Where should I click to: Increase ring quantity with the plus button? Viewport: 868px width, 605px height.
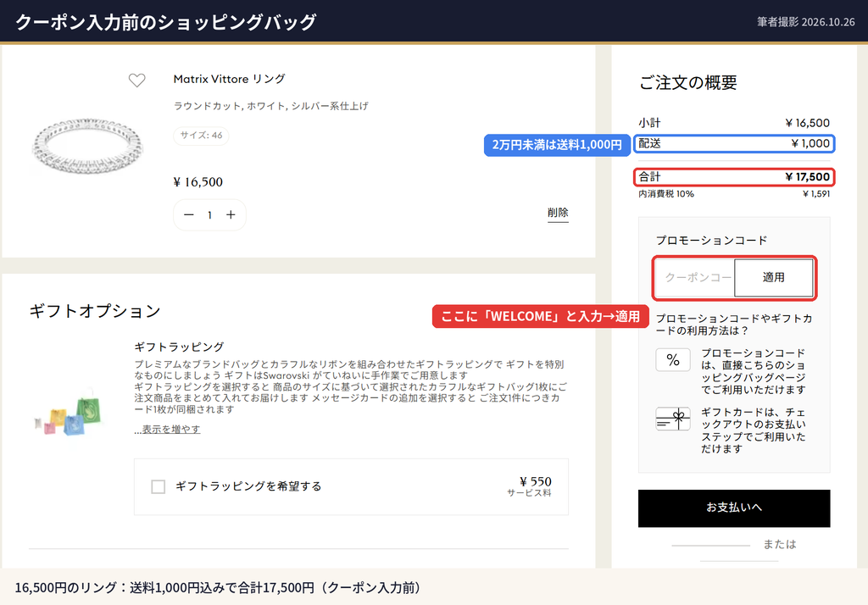[231, 214]
